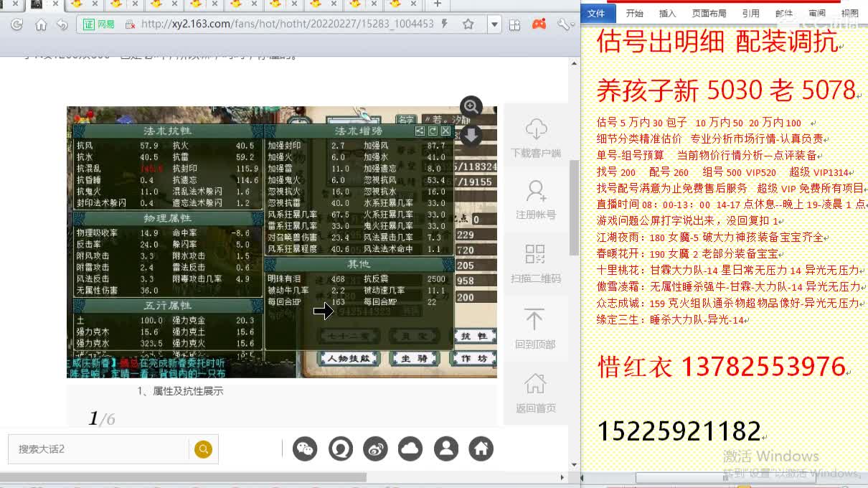This screenshot has height=488, width=868.
Task: Click 下载客户端 cloud download icon
Action: pos(536,130)
